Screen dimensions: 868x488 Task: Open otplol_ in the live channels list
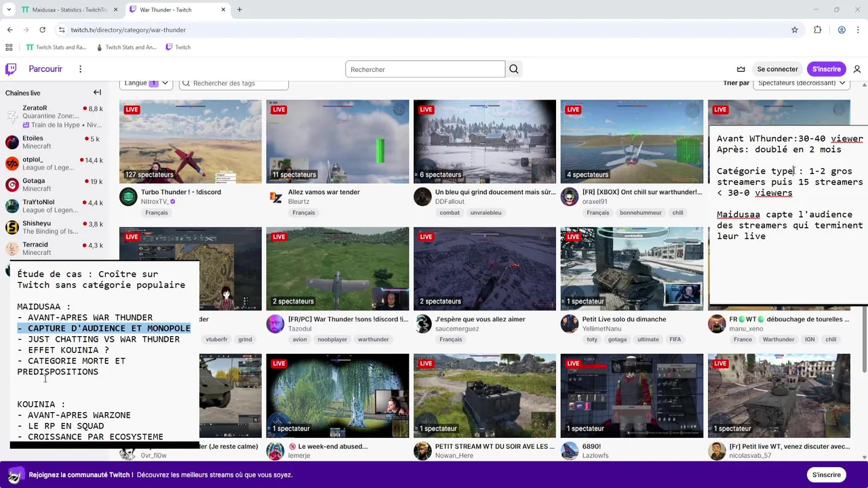[54, 163]
